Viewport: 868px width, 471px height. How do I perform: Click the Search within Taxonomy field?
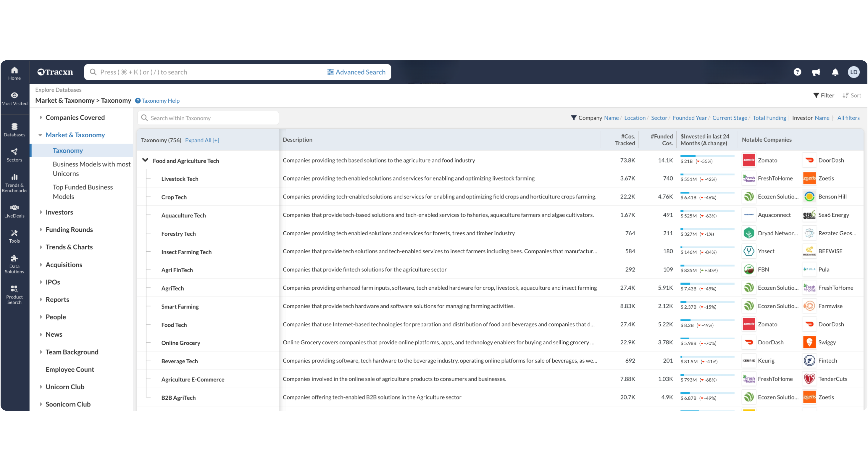[x=208, y=118]
